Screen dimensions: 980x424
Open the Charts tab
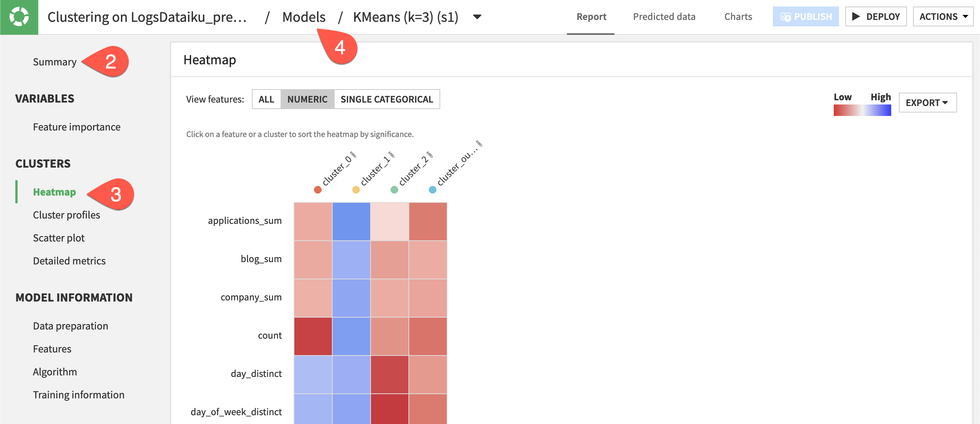click(738, 16)
